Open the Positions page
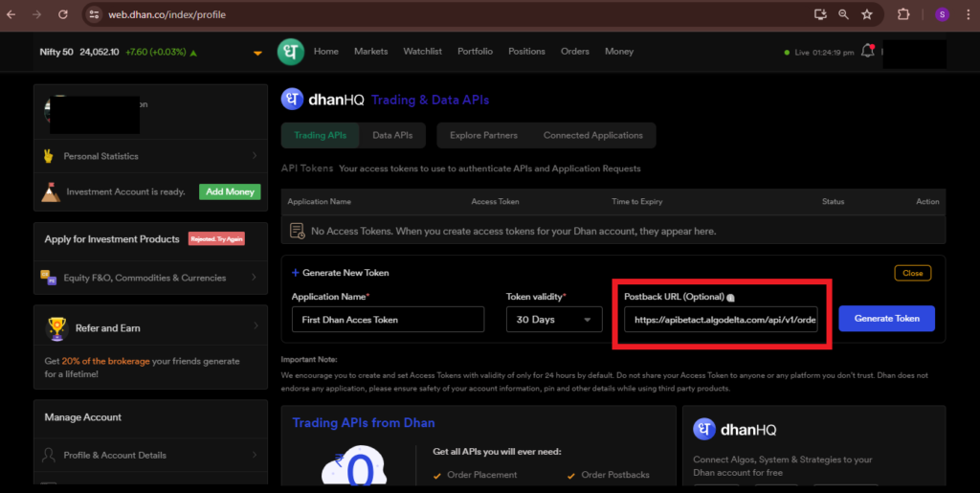 pyautogui.click(x=526, y=52)
